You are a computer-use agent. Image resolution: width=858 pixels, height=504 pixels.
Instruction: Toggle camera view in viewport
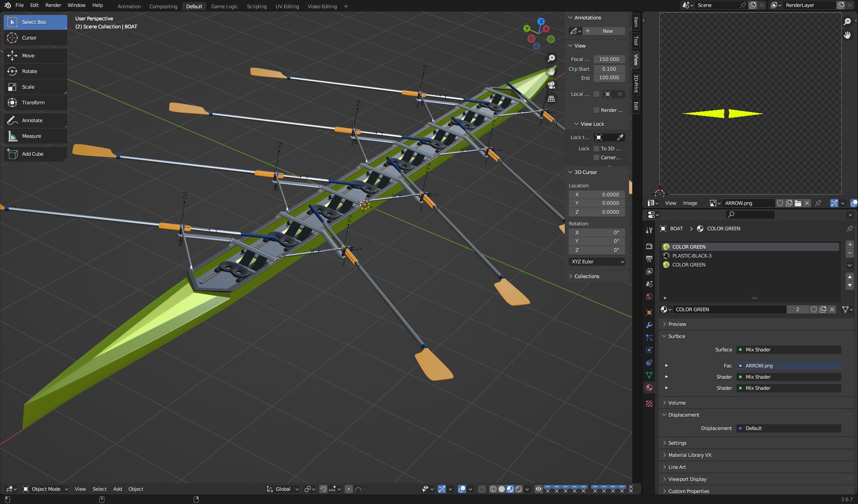click(551, 85)
